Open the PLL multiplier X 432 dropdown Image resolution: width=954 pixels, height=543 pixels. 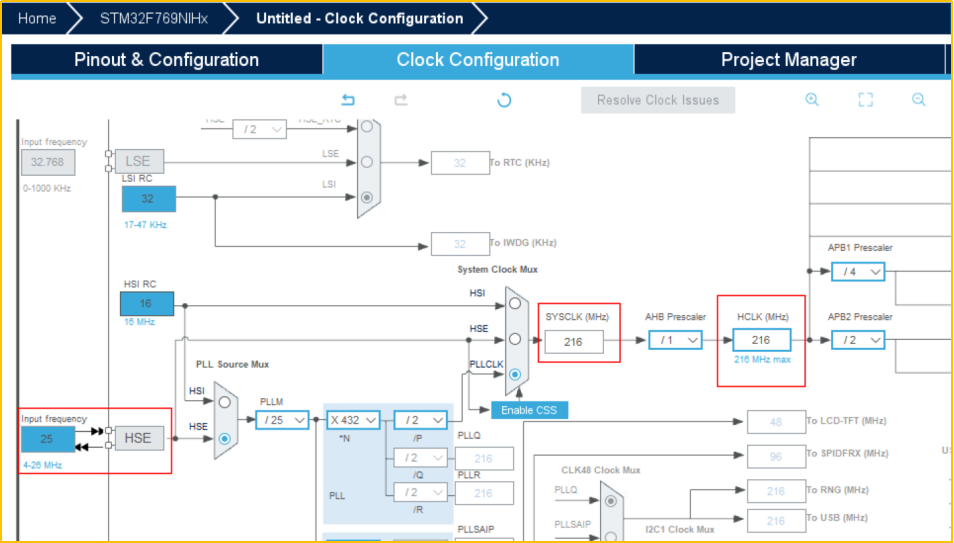(353, 420)
